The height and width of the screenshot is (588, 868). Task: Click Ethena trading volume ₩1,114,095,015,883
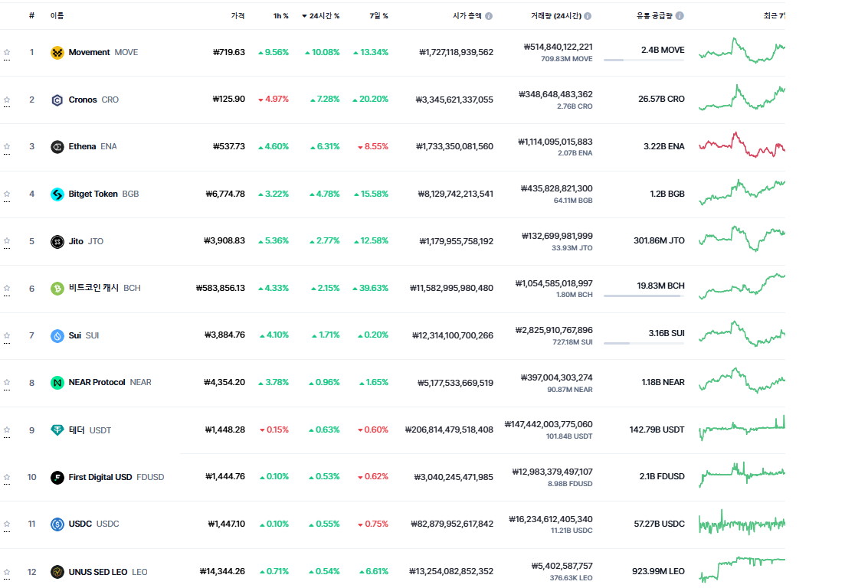point(555,142)
